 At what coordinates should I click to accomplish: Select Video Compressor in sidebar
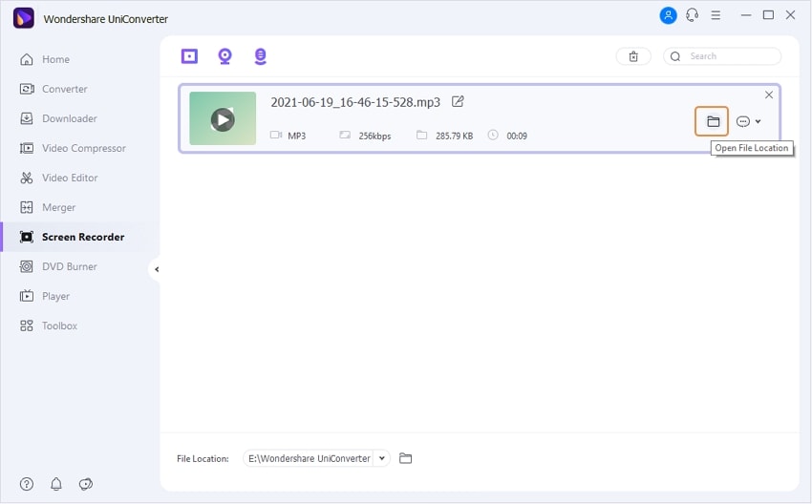coord(73,148)
